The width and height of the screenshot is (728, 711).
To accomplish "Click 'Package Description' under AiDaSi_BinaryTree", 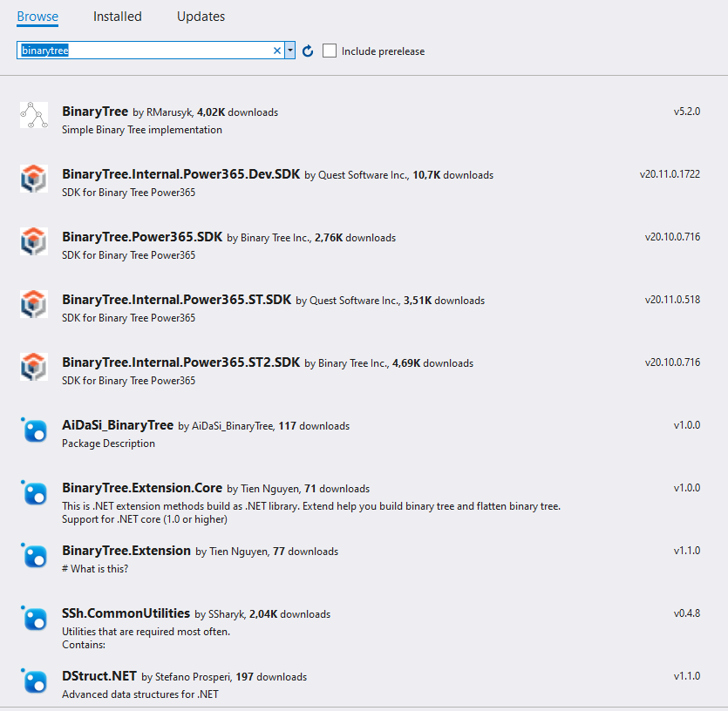I will click(109, 444).
